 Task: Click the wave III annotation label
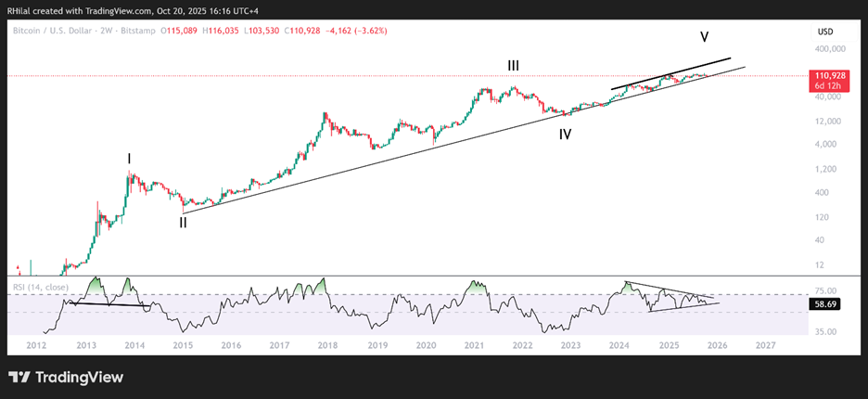point(514,67)
